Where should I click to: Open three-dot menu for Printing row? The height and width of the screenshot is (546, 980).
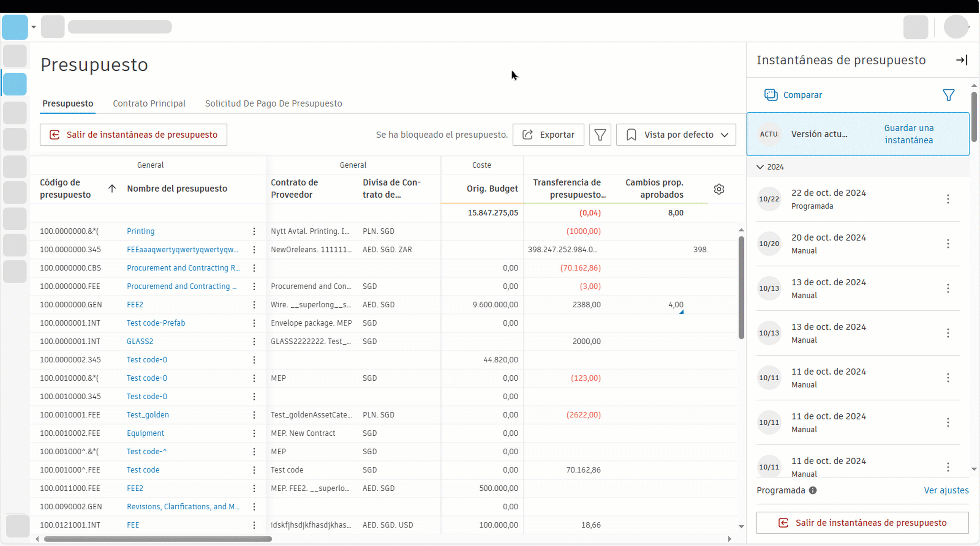pyautogui.click(x=254, y=231)
